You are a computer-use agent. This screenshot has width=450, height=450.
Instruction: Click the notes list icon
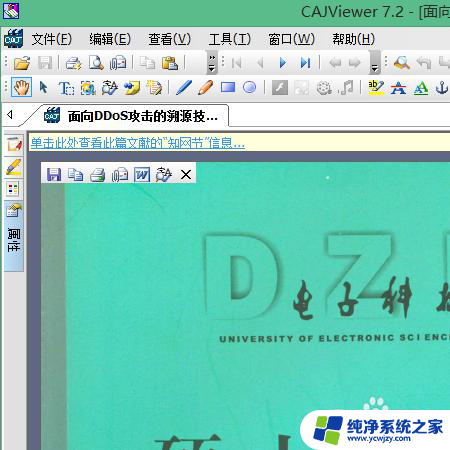[154, 88]
